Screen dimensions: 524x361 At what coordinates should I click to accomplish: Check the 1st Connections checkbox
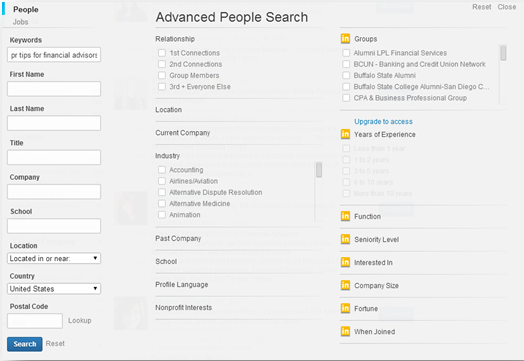click(x=162, y=53)
